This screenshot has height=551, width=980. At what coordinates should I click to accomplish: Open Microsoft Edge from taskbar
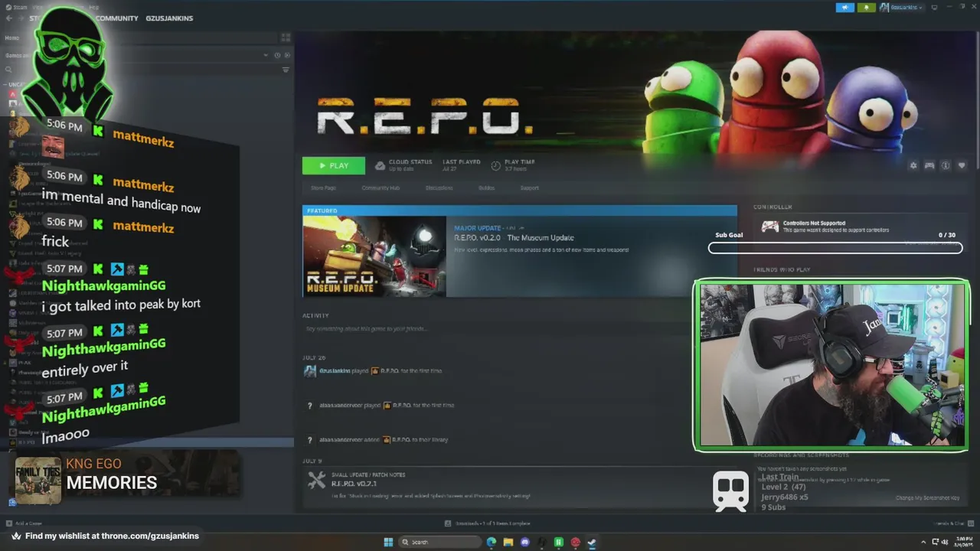(x=492, y=542)
